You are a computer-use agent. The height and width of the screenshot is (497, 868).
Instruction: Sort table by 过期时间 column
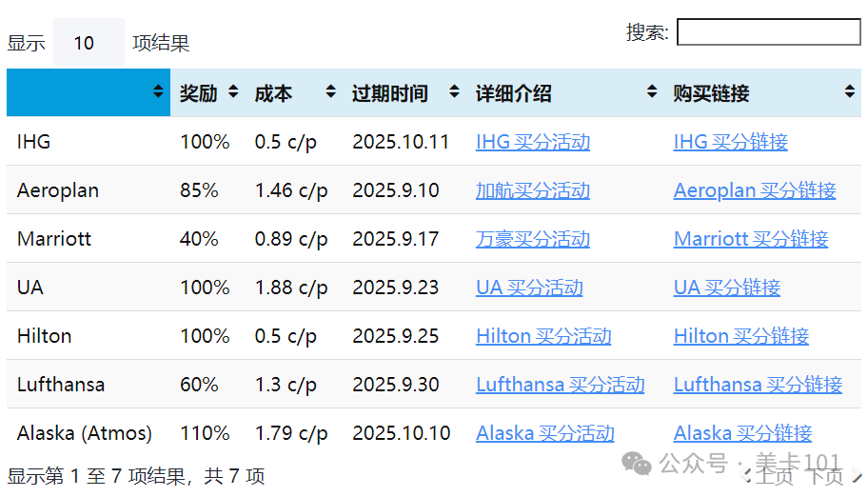tap(404, 92)
